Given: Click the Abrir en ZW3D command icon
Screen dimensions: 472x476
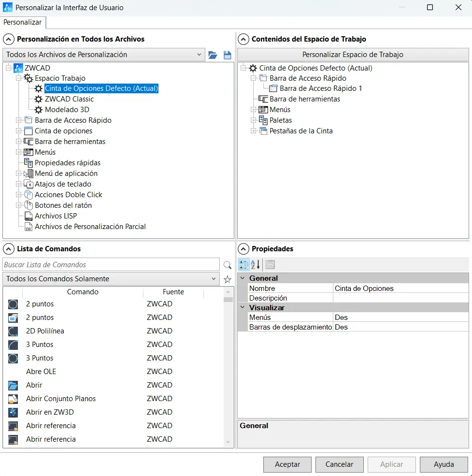Looking at the screenshot, I should 13,412.
